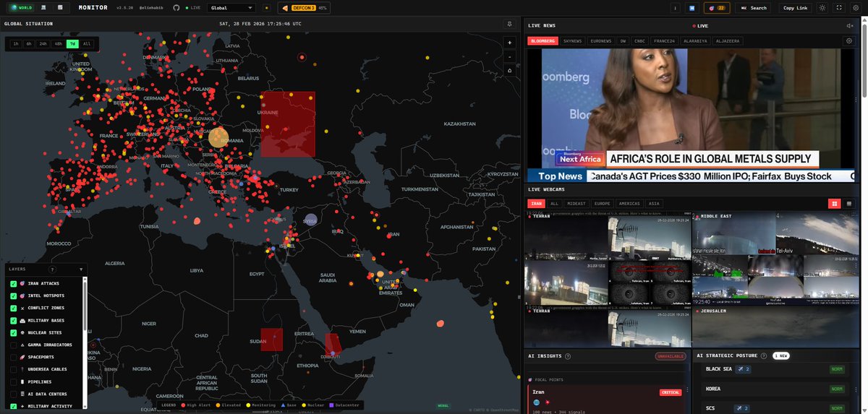Image resolution: width=868 pixels, height=414 pixels.
Task: Select the All time range
Action: [x=87, y=43]
